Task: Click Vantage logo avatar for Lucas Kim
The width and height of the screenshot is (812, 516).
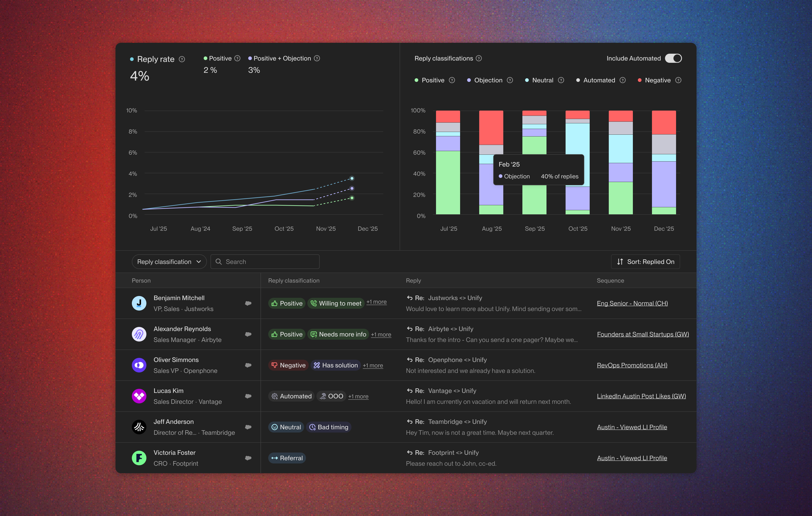Action: (x=139, y=396)
